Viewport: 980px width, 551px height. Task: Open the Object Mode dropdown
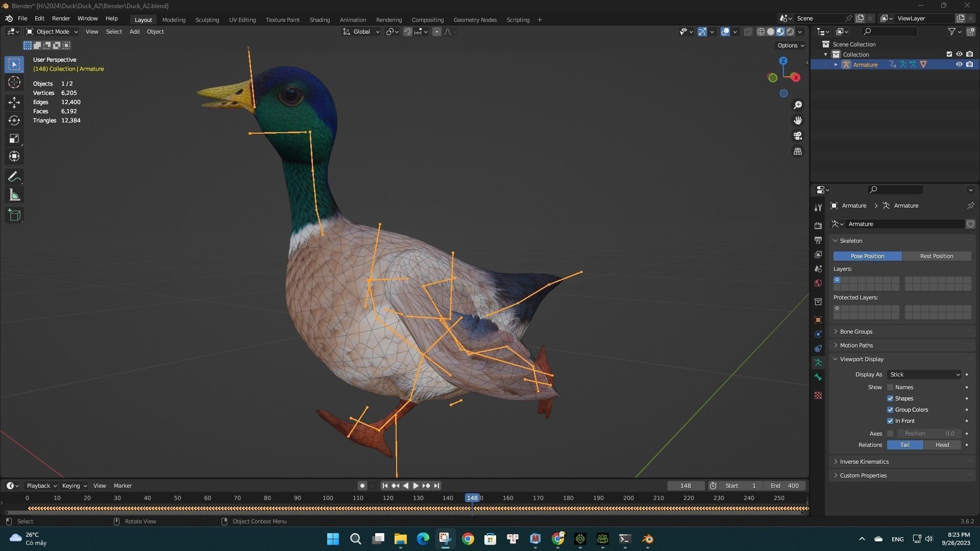point(52,32)
